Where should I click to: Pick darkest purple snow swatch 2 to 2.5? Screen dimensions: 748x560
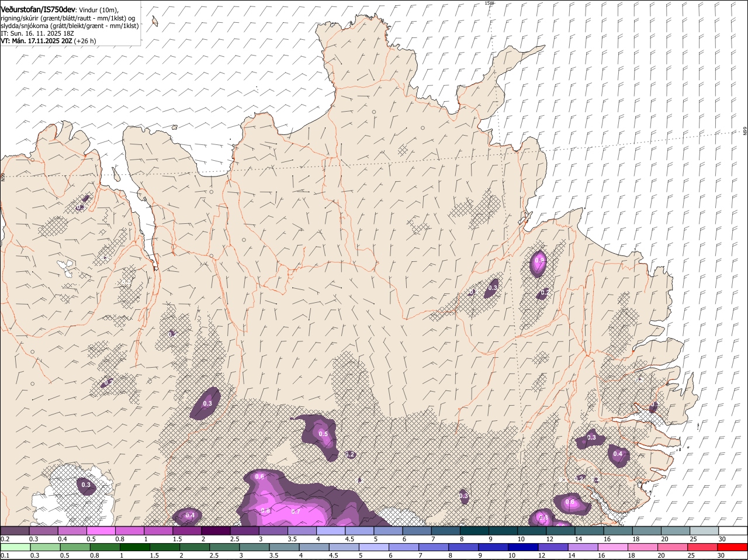click(216, 531)
